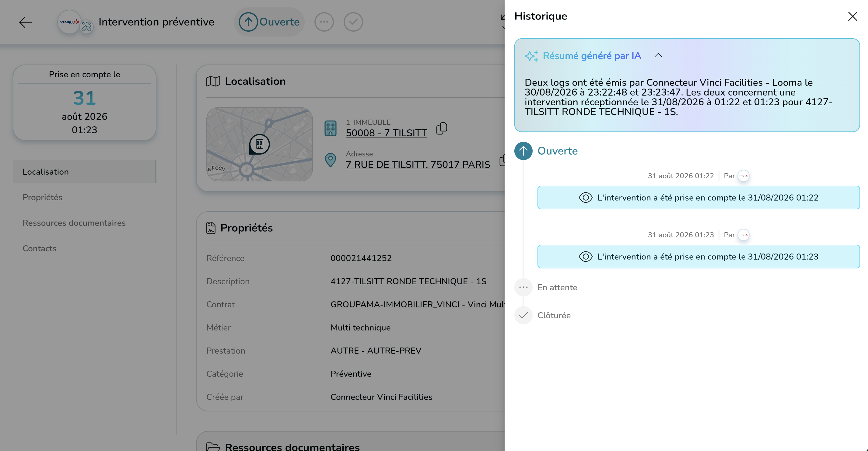Click the AI sparkle icon in summary card
The image size is (868, 451).
(531, 56)
